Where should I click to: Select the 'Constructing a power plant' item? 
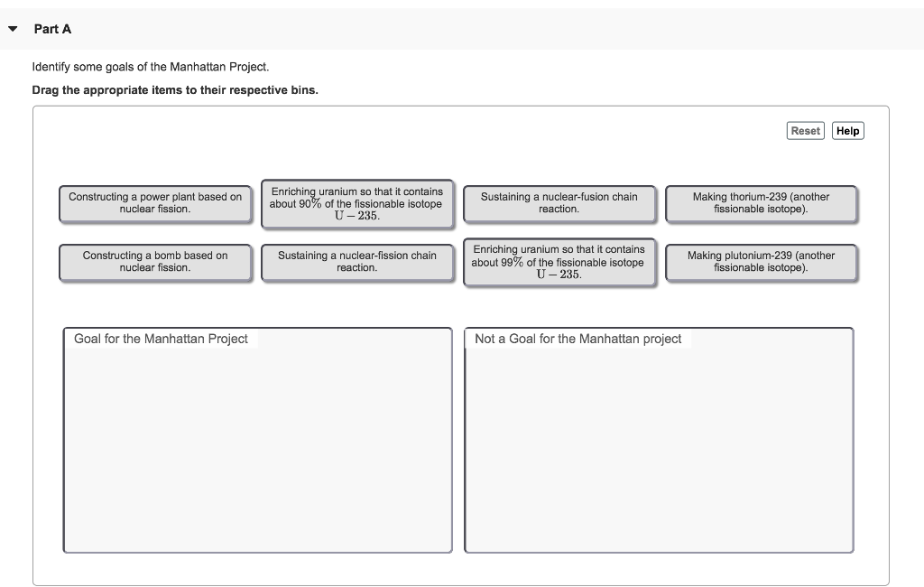click(155, 203)
